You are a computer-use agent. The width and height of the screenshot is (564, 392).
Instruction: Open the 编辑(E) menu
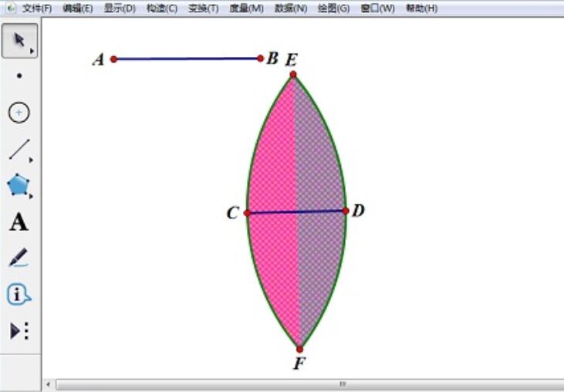coord(78,8)
